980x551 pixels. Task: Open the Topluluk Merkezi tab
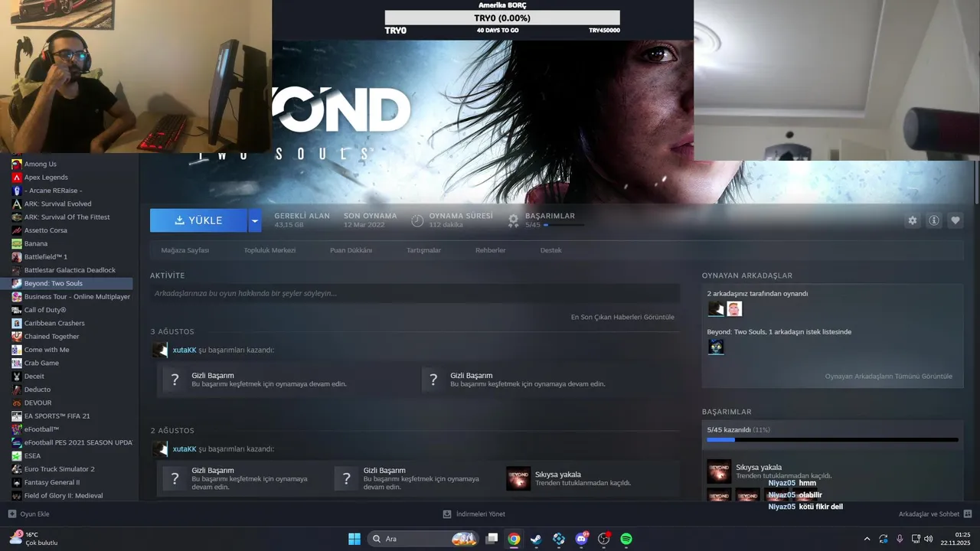(269, 250)
